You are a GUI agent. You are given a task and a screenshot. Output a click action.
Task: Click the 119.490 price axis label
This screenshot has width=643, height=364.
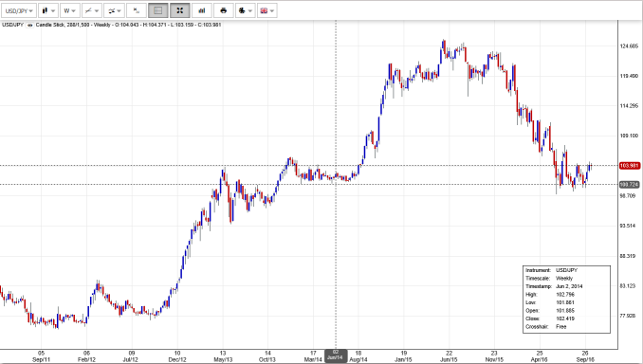[629, 76]
